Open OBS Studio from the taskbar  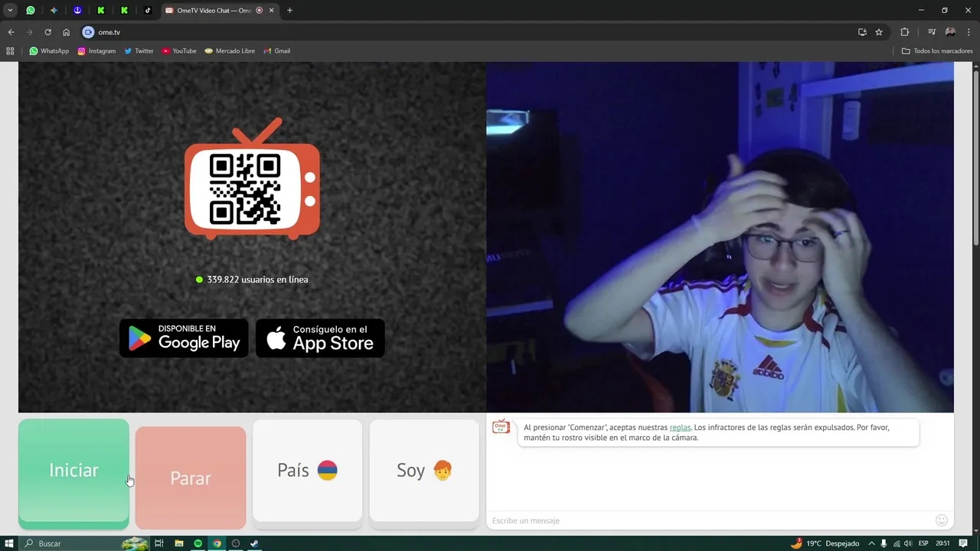click(x=236, y=543)
